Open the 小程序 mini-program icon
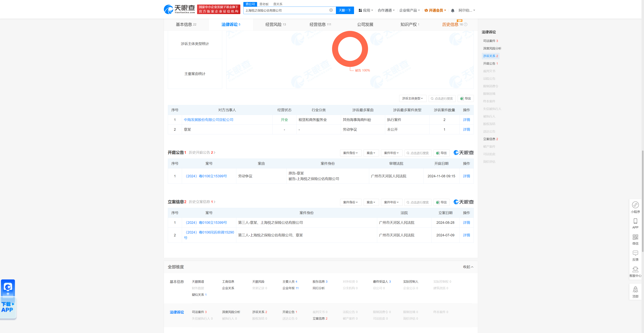The height and width of the screenshot is (333, 644). coord(635,208)
